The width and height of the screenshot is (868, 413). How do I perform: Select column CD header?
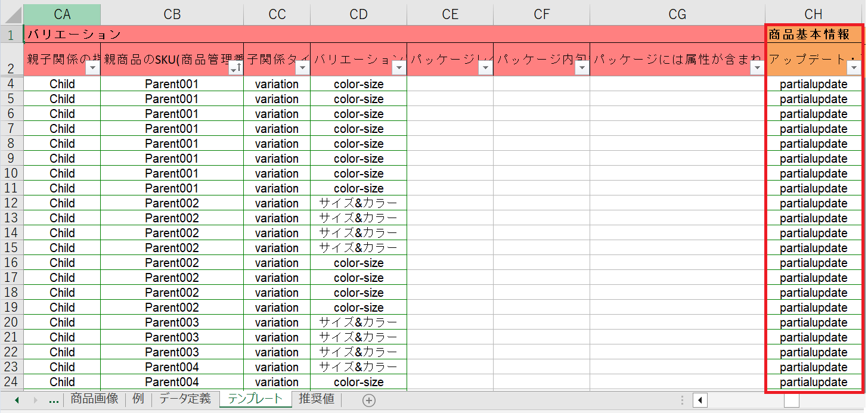click(358, 15)
